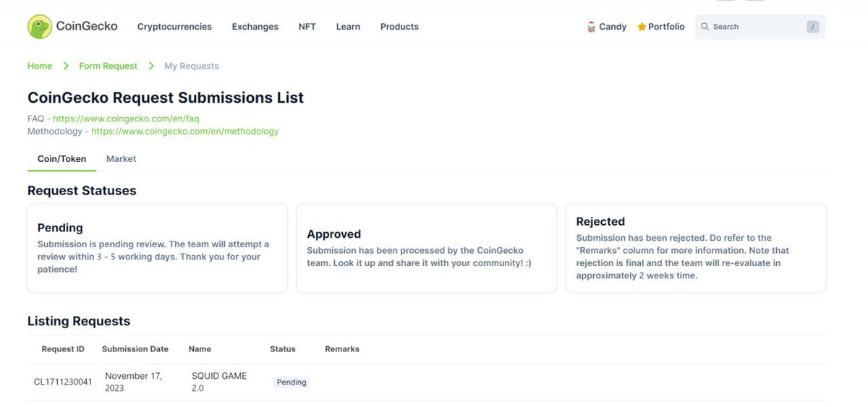Click the Candy jar icon
868x407 pixels.
[591, 27]
